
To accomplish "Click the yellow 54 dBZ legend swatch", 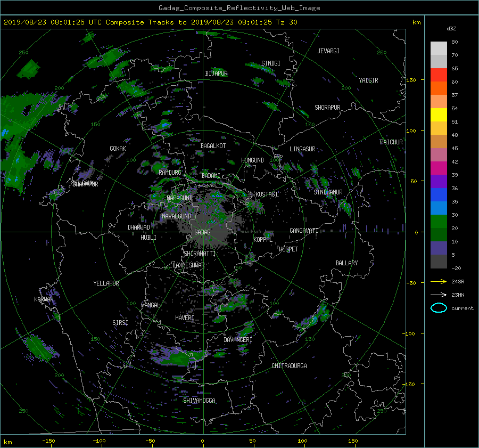I will (x=439, y=115).
